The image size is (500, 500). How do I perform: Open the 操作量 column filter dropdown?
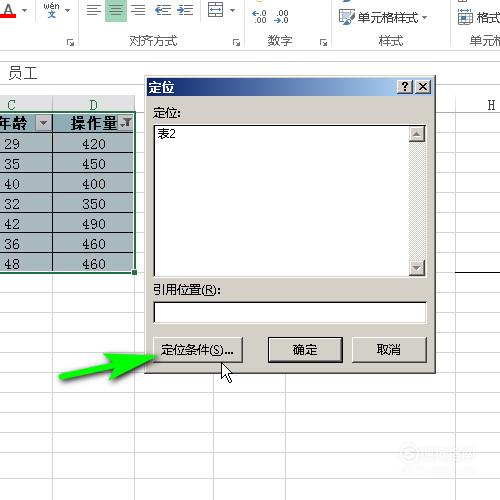coord(126,123)
